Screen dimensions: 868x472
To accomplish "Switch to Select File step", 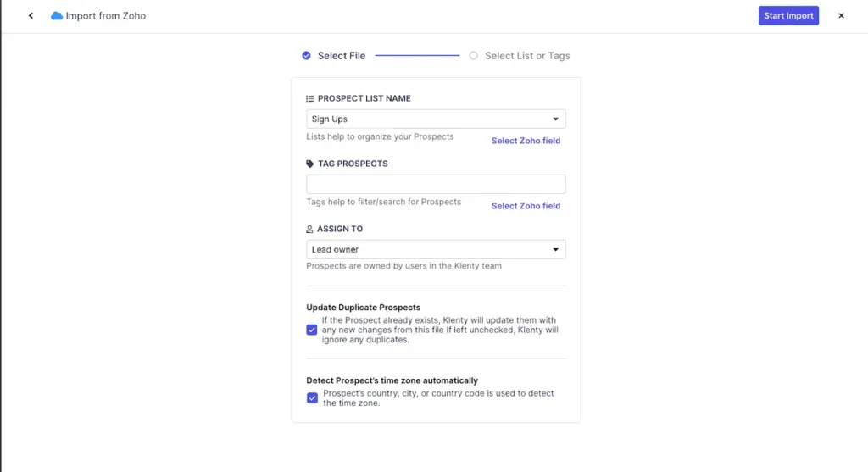I will click(x=341, y=56).
